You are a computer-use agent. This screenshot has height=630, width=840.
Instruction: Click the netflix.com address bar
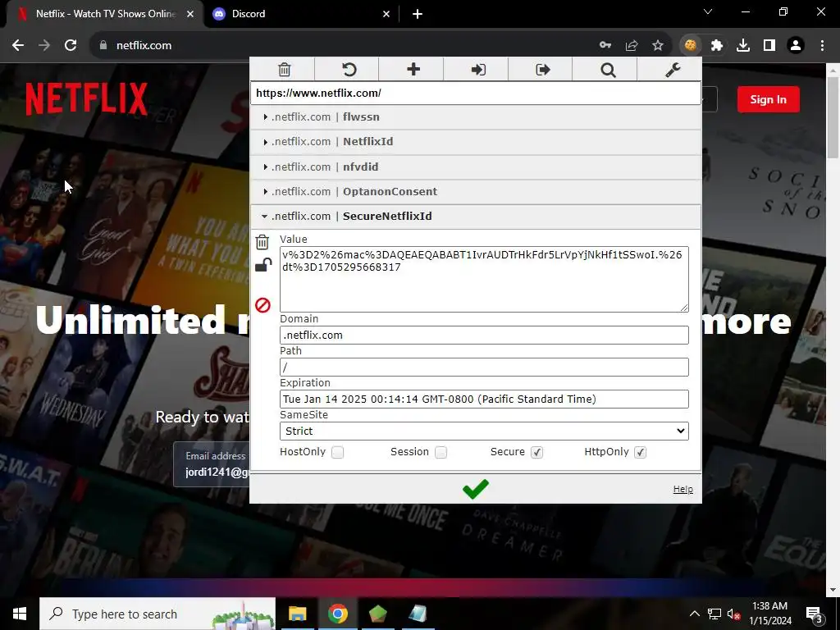pyautogui.click(x=343, y=46)
